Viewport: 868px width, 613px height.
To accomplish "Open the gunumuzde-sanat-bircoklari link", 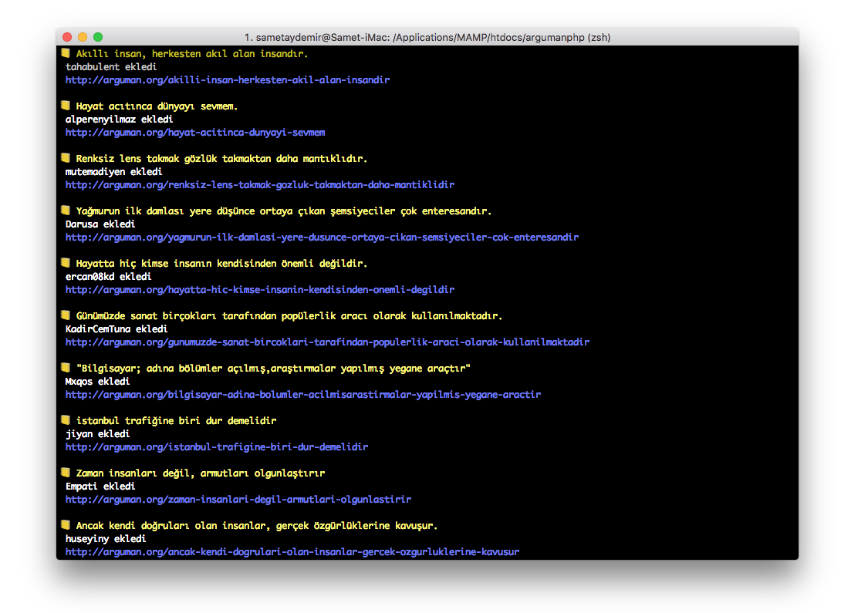I will 328,342.
